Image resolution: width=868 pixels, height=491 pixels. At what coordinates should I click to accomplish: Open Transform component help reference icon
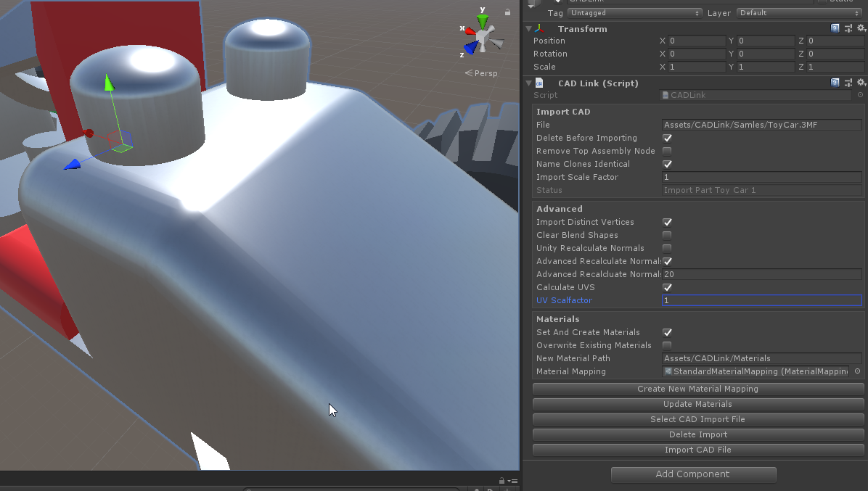point(835,28)
